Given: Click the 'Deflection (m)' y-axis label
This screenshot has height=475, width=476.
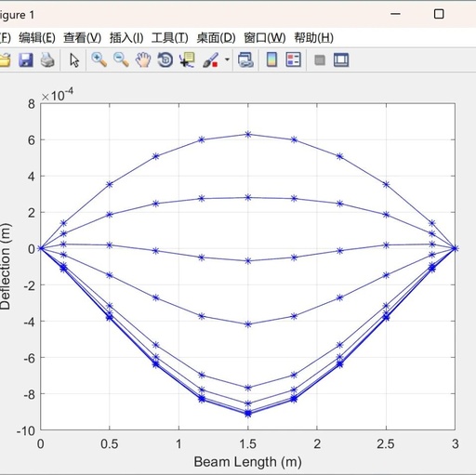Looking at the screenshot, I should pos(6,267).
